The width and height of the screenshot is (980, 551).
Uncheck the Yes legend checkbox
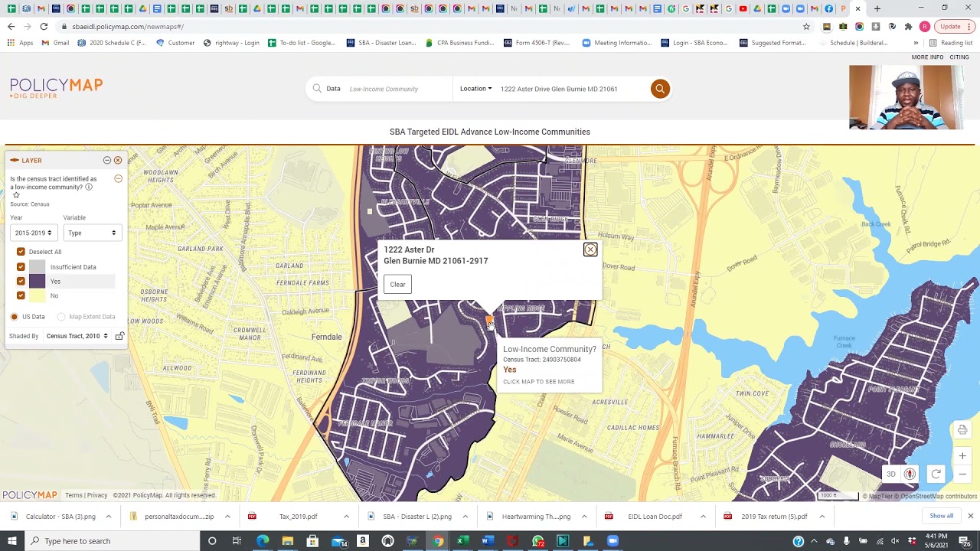click(21, 281)
